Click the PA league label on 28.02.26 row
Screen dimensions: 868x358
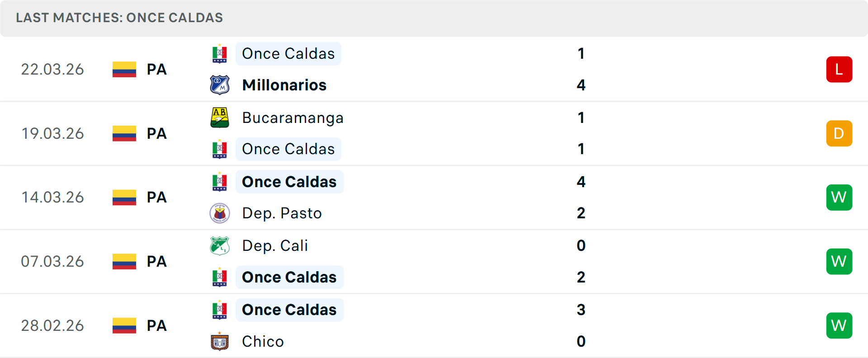(157, 326)
